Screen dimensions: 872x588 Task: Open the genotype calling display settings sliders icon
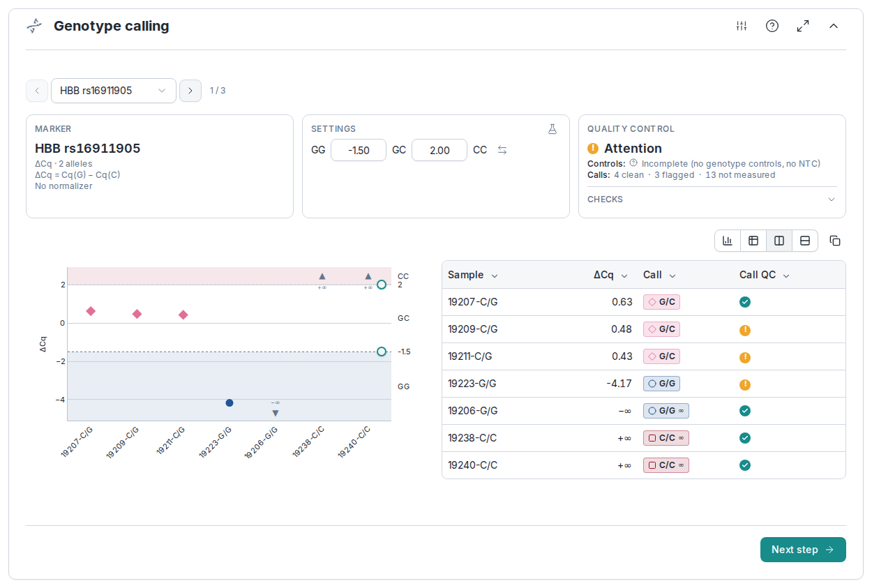pos(742,26)
